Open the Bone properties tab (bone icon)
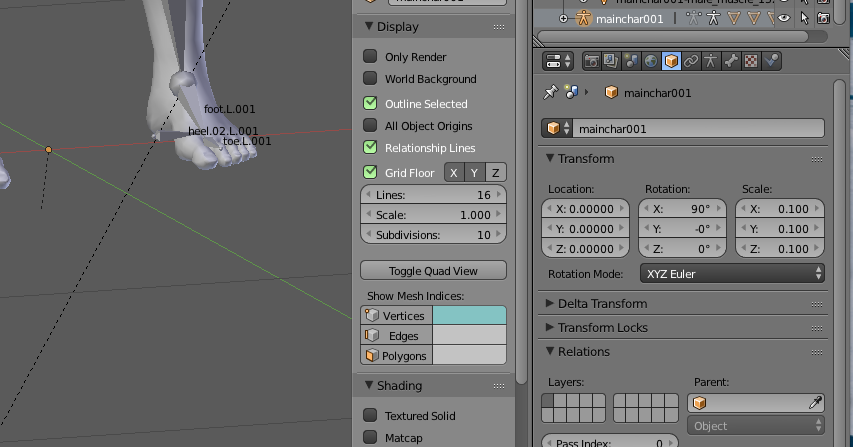 [731, 61]
